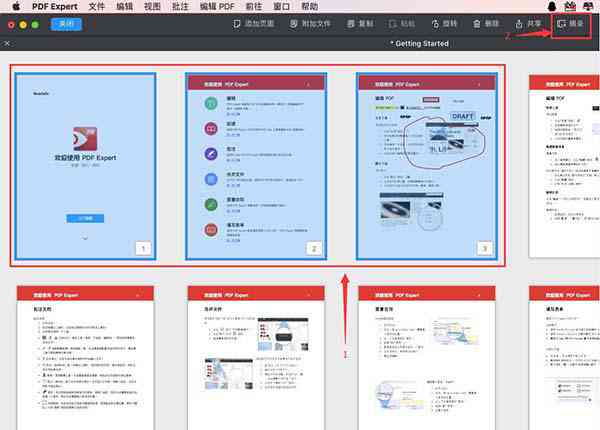Click the DRAFT stamp on page 3
Viewport: 600px width, 430px height.
[463, 116]
